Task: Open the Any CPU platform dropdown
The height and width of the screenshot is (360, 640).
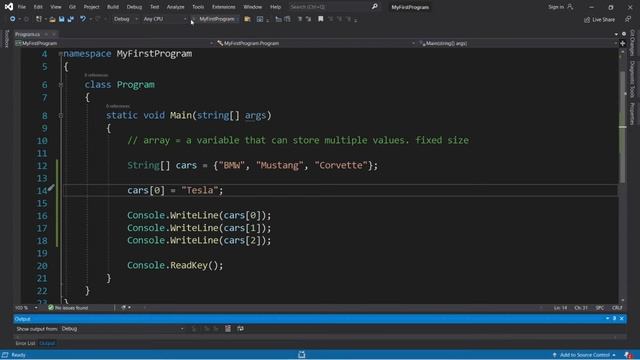Action: tap(164, 19)
